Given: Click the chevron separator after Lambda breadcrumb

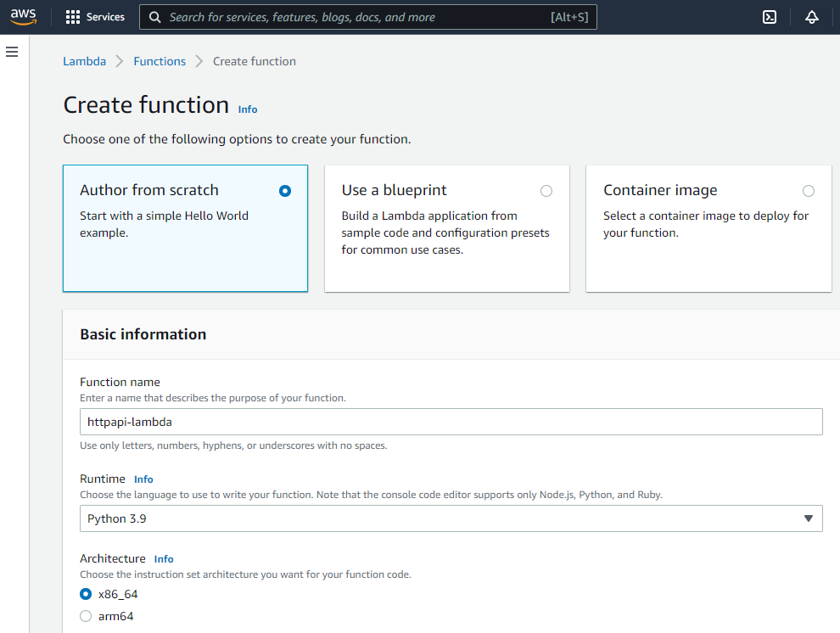Looking at the screenshot, I should [x=120, y=61].
